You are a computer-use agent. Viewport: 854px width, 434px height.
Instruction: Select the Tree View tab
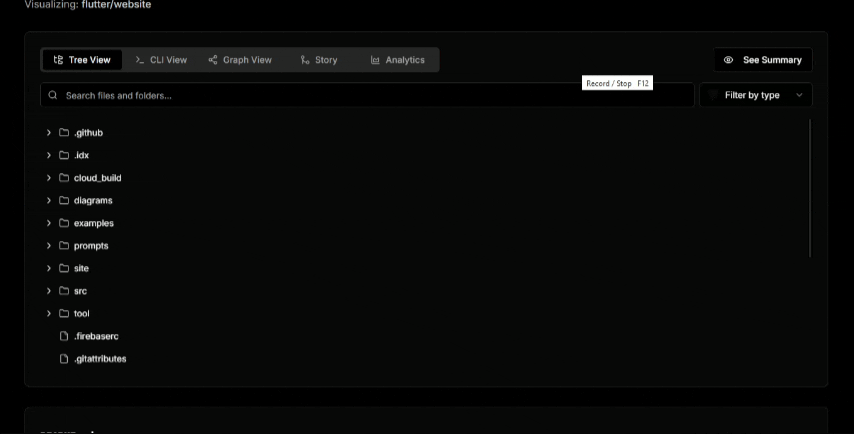coord(82,60)
